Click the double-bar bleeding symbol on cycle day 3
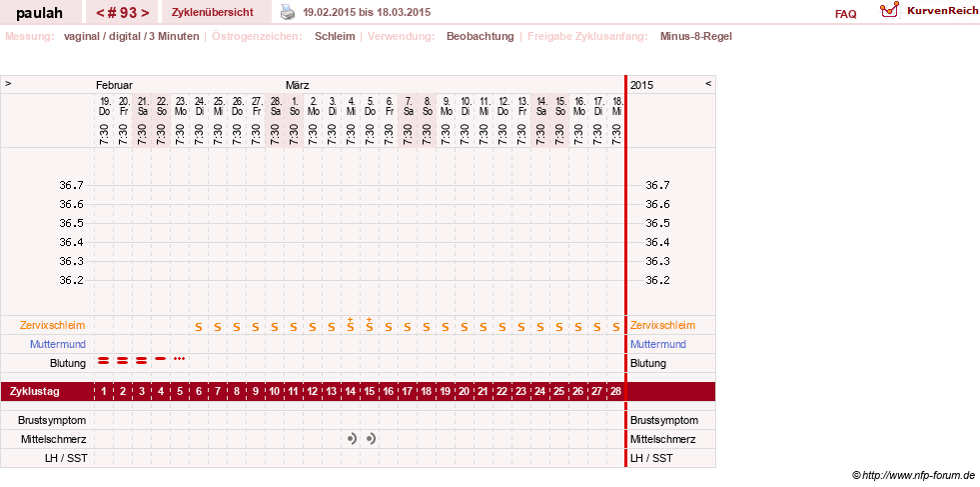This screenshot has width=980, height=487. click(x=141, y=360)
